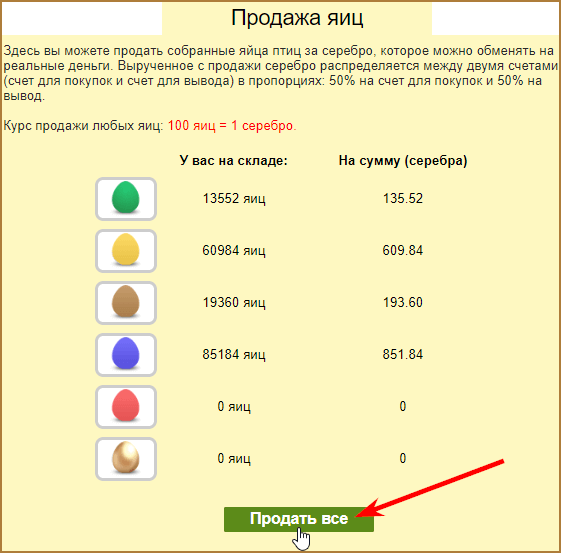Click the brown egg icon
Viewport: 561px width, 553px height.
(x=126, y=303)
